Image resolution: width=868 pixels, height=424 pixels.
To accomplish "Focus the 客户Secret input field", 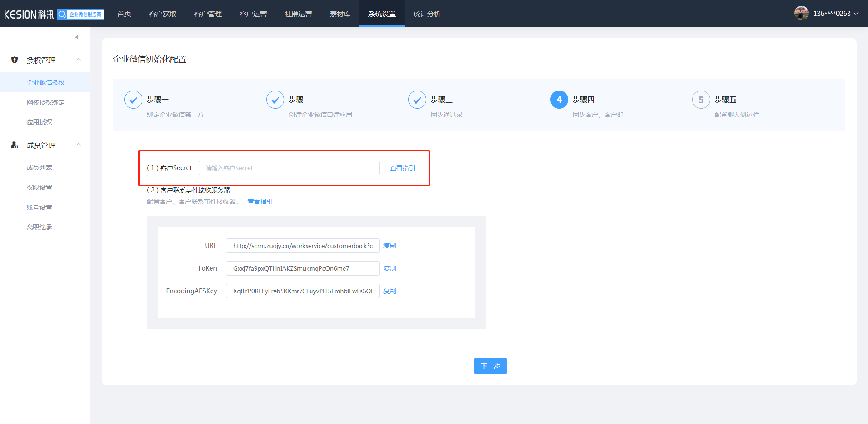I will (x=289, y=168).
